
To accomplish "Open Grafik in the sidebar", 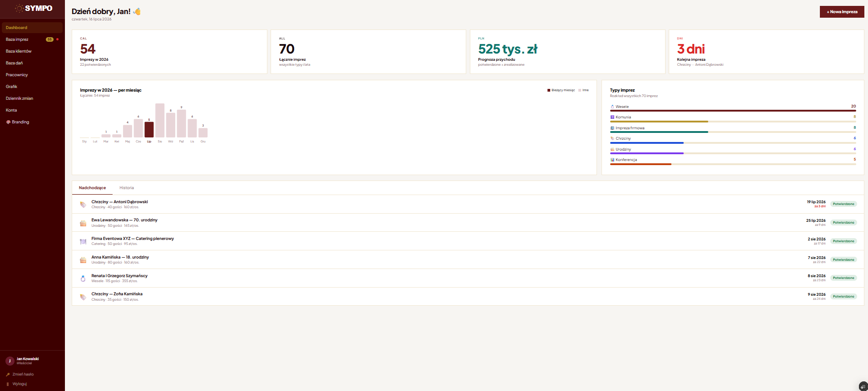I will click(x=32, y=87).
